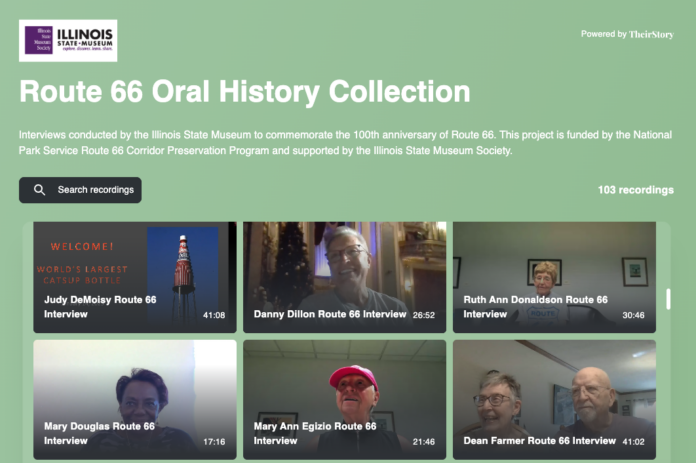Click the 30:46 duration on Ruth Ann Donaldson card
Screen dimensions: 696x463
click(633, 315)
